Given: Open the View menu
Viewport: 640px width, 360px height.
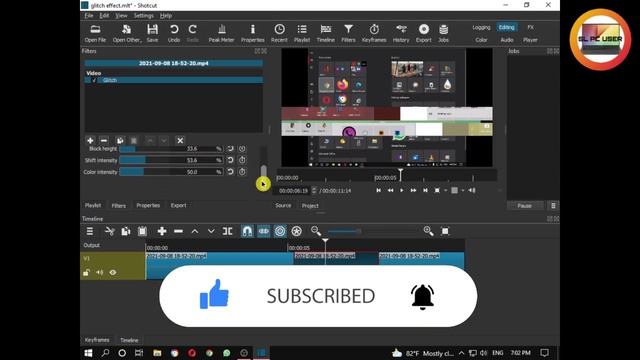Looking at the screenshot, I should [121, 16].
